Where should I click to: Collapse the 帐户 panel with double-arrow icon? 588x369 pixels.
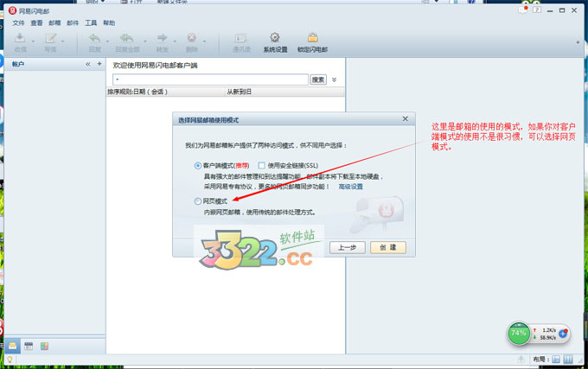click(87, 64)
